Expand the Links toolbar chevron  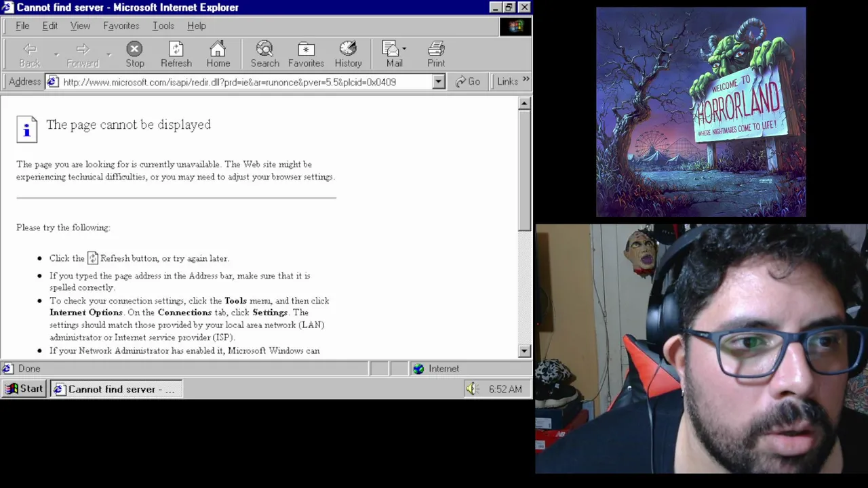tap(526, 81)
